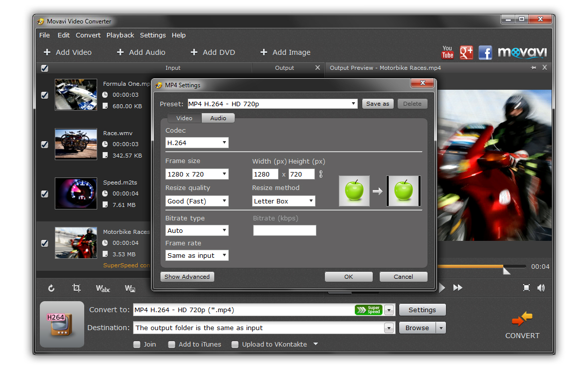
Task: Open the Codec H.264 dropdown
Action: point(197,143)
